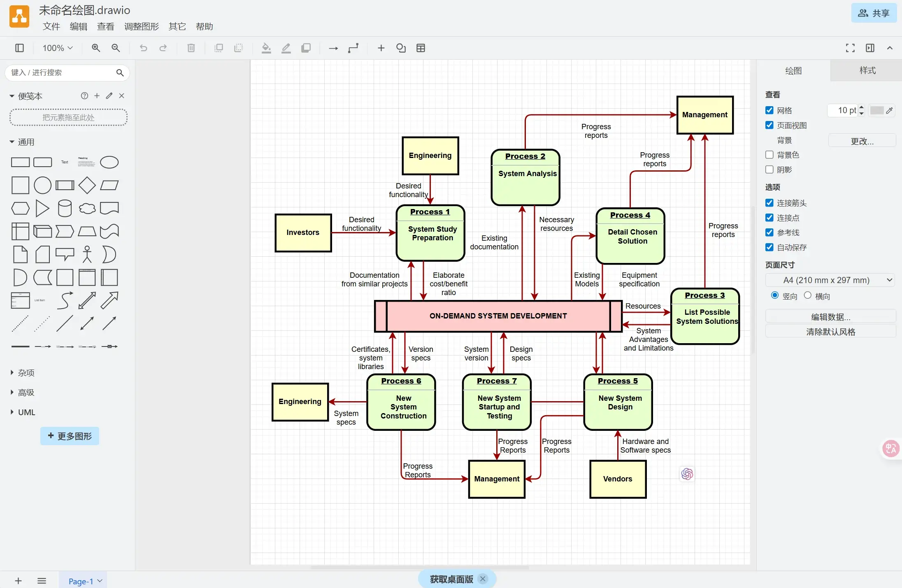
Task: Open the 查看 menu
Action: coord(106,26)
